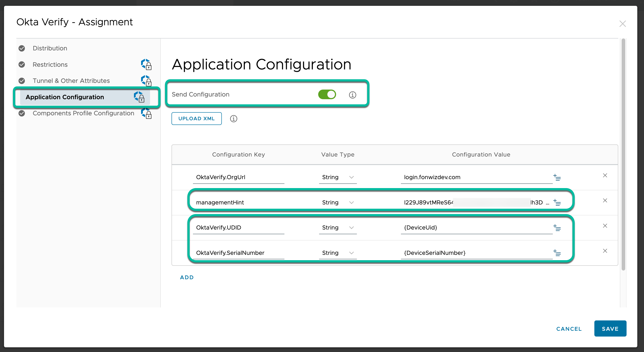Click info icon next to Send Configuration
Viewport: 644px width, 352px height.
tap(352, 95)
